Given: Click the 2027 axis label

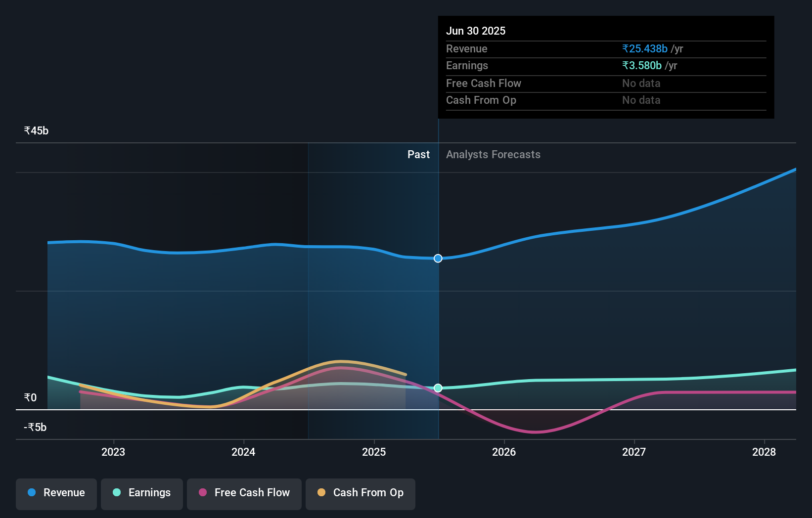Looking at the screenshot, I should (x=634, y=452).
